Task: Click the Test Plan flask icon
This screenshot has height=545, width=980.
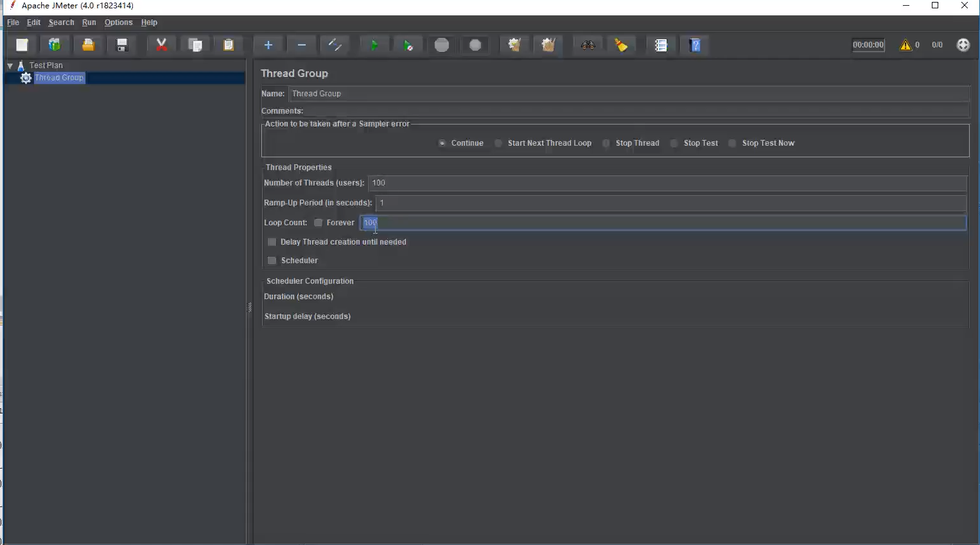Action: (x=21, y=65)
